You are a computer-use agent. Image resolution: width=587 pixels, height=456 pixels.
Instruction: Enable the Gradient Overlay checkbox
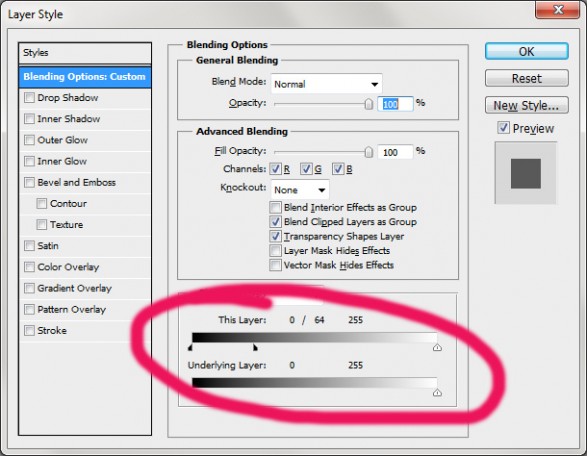pos(29,288)
